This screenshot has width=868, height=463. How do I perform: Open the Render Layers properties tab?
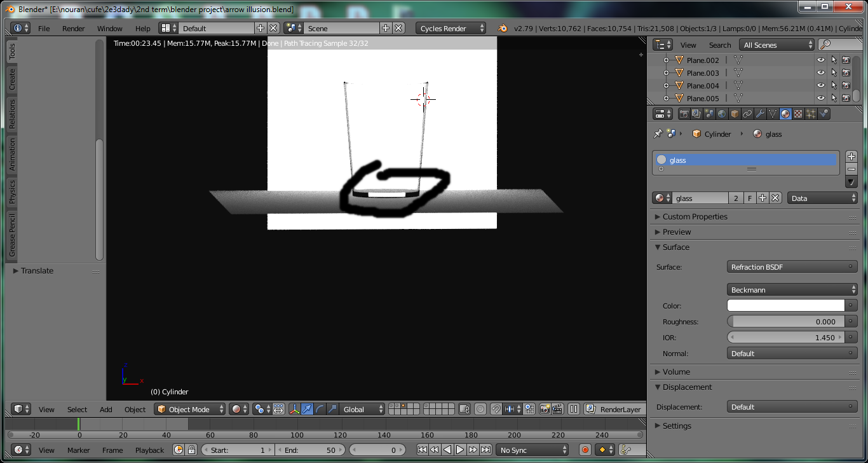tap(696, 114)
